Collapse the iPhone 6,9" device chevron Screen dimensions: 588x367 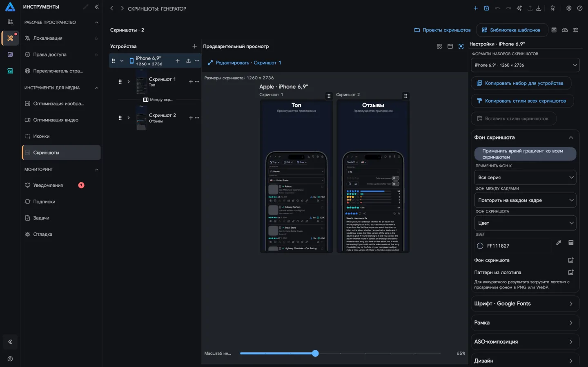click(122, 61)
